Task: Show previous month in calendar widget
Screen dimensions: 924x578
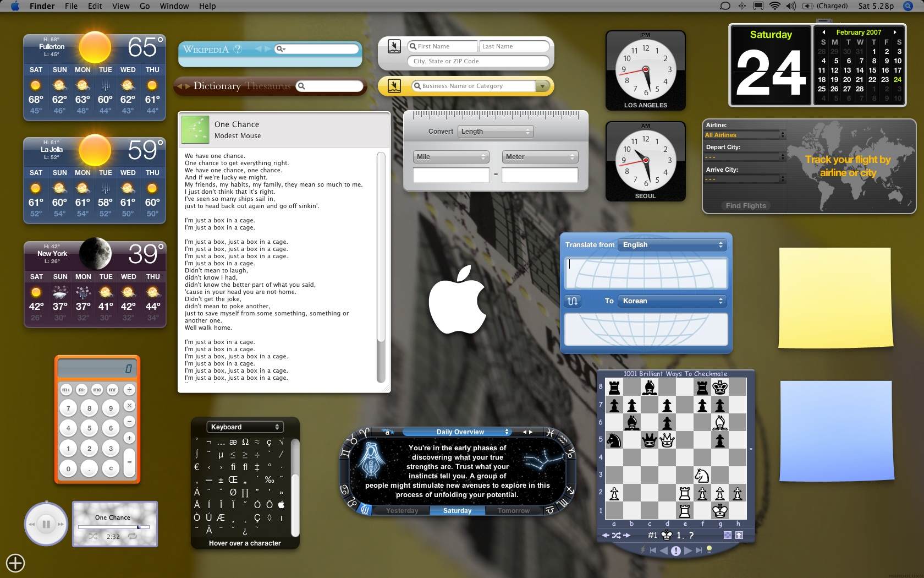Action: click(x=823, y=32)
